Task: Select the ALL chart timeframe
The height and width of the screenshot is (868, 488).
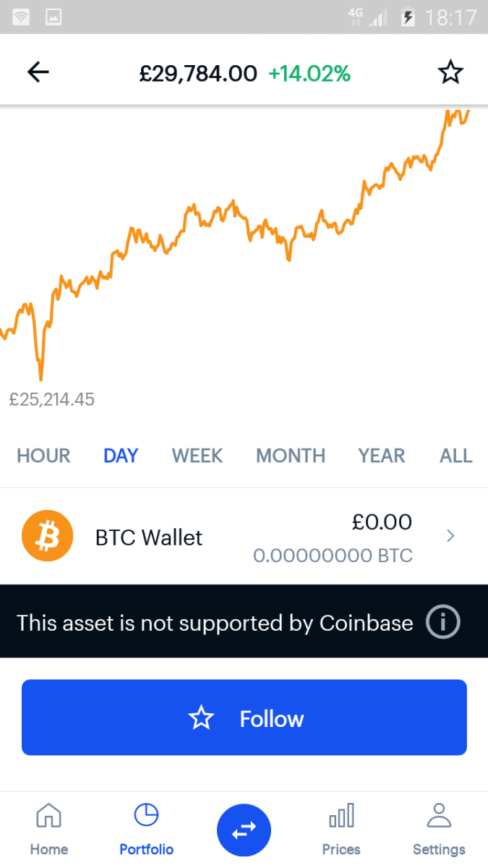Action: (x=455, y=456)
